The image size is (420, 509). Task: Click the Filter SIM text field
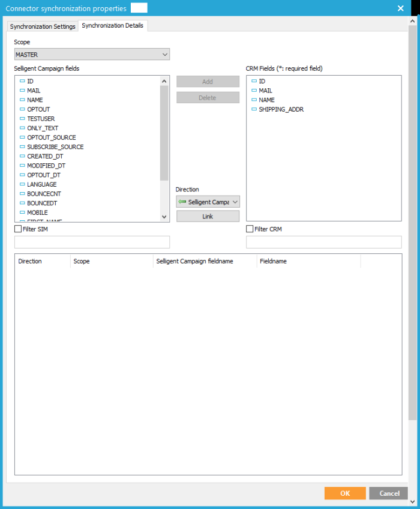point(92,242)
